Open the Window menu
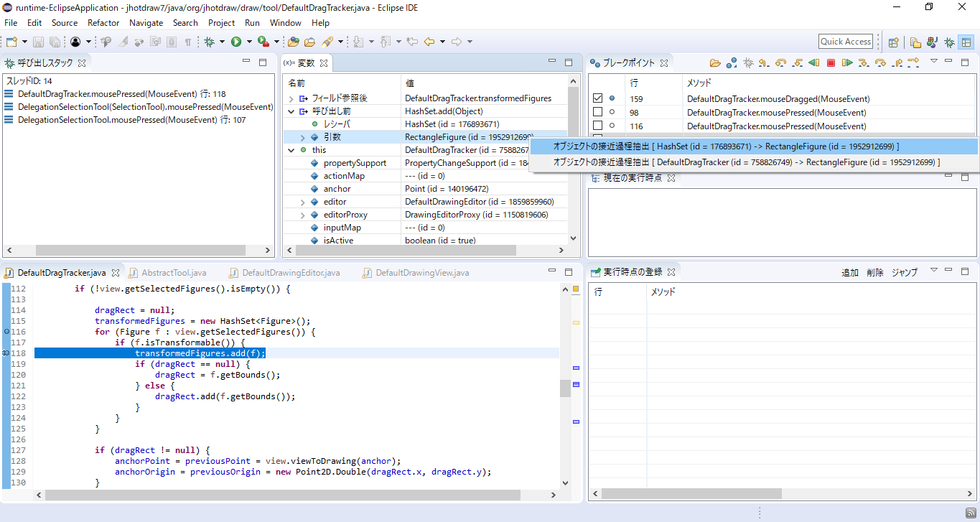Viewport: 980px width, 522px height. click(286, 22)
